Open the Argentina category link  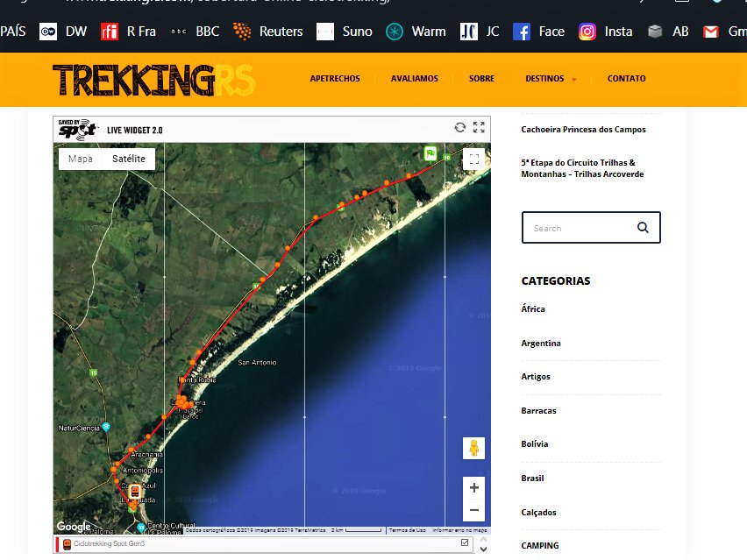541,343
